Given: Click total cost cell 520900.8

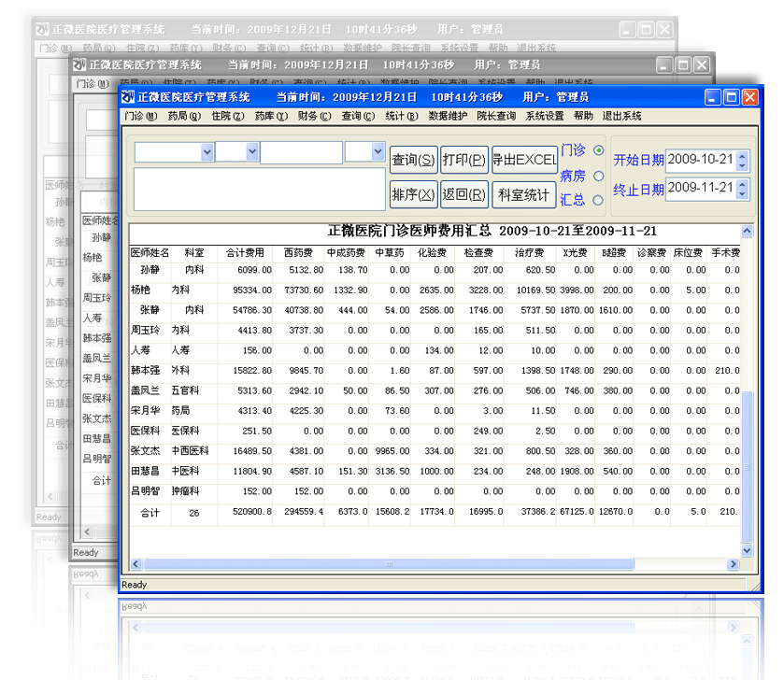Looking at the screenshot, I should point(245,512).
